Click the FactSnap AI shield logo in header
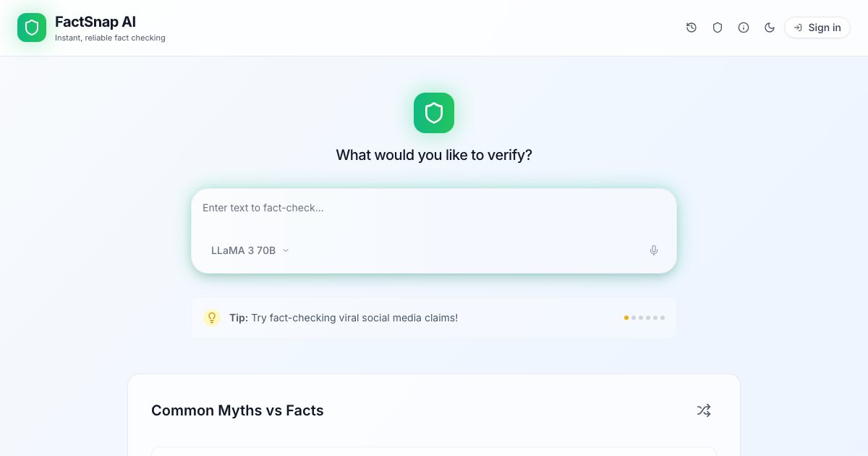 (x=32, y=28)
